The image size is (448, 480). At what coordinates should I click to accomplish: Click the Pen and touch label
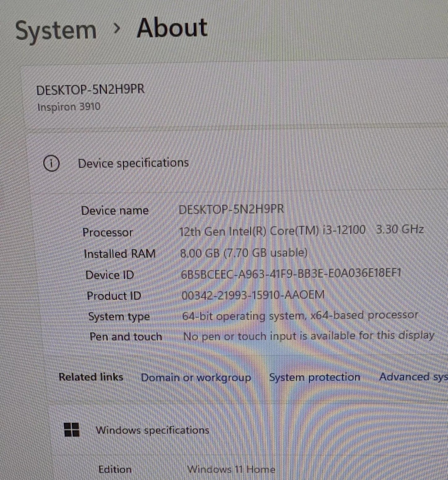pos(126,337)
